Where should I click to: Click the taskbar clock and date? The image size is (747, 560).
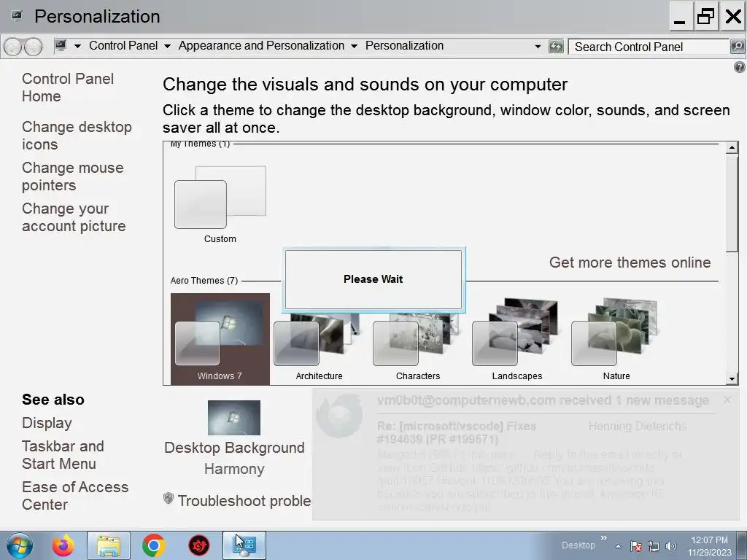click(x=709, y=546)
